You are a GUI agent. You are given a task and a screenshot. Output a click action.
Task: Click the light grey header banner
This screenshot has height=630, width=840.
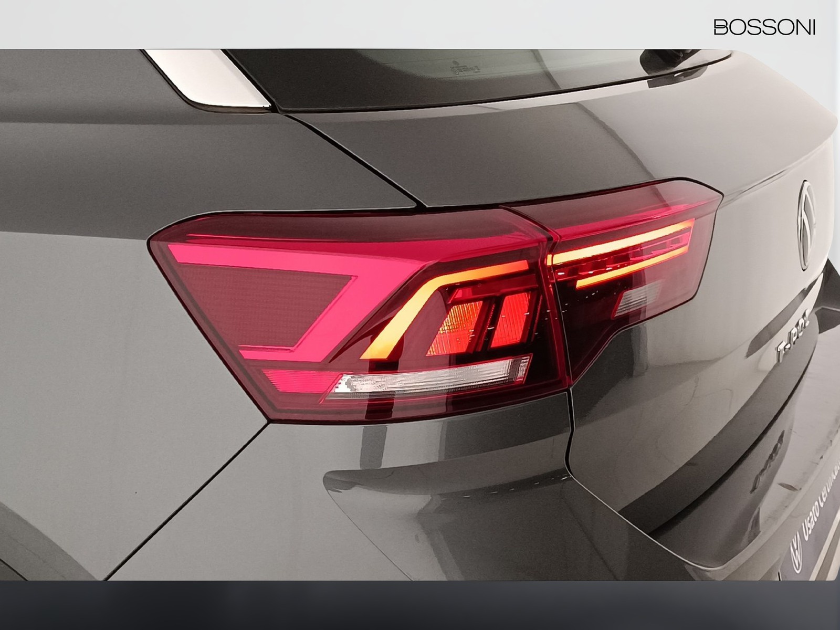(367, 25)
